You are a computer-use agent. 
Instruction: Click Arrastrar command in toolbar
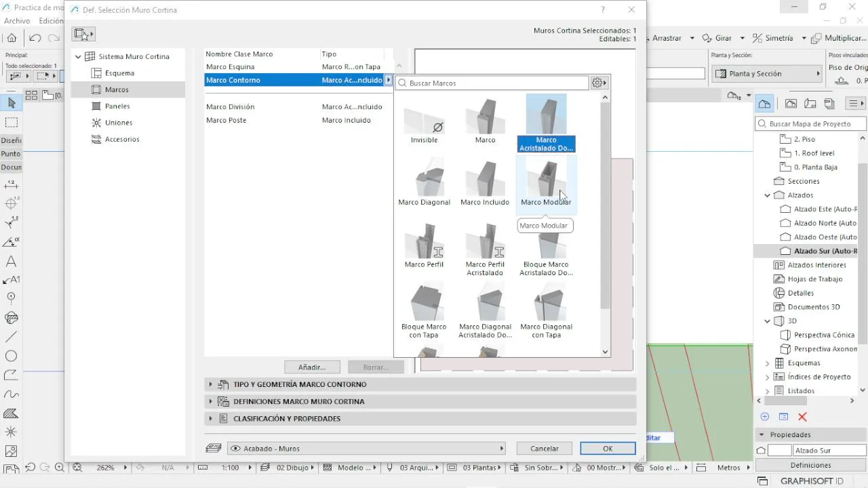[667, 38]
